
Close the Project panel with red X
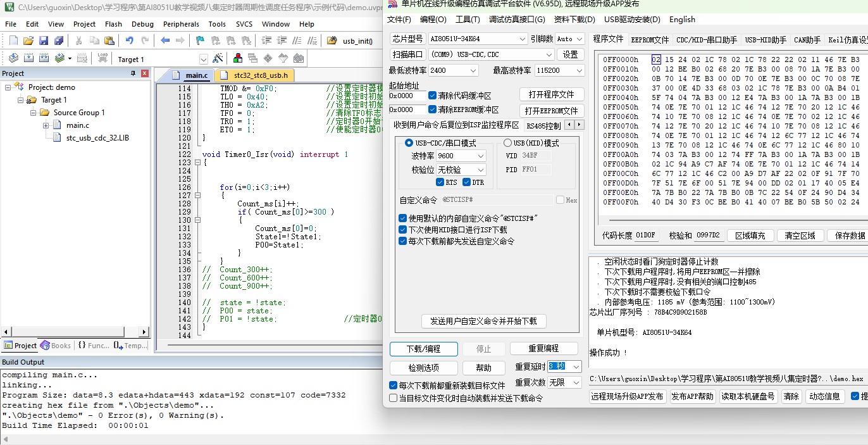point(145,73)
